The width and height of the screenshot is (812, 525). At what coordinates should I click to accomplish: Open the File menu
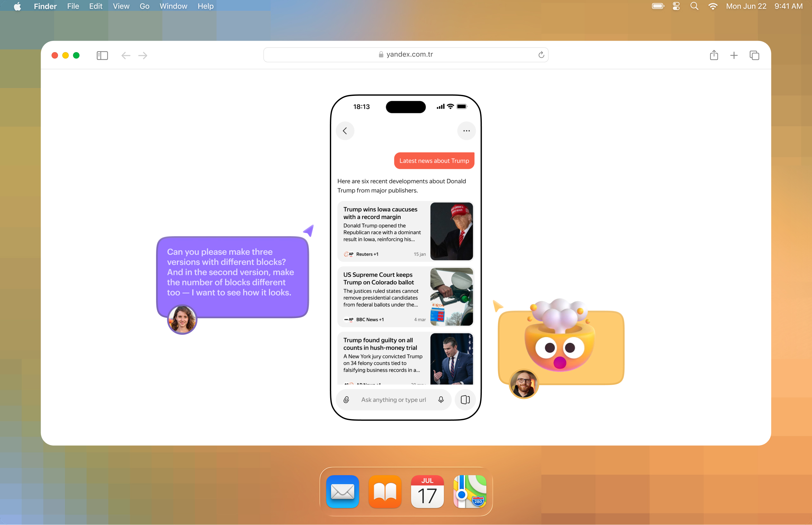tap(73, 6)
